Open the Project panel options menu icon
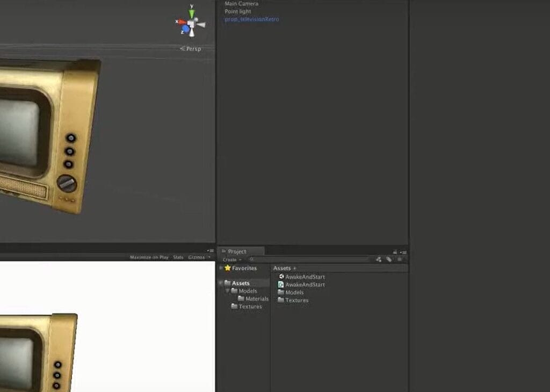The width and height of the screenshot is (550, 392). 403,252
